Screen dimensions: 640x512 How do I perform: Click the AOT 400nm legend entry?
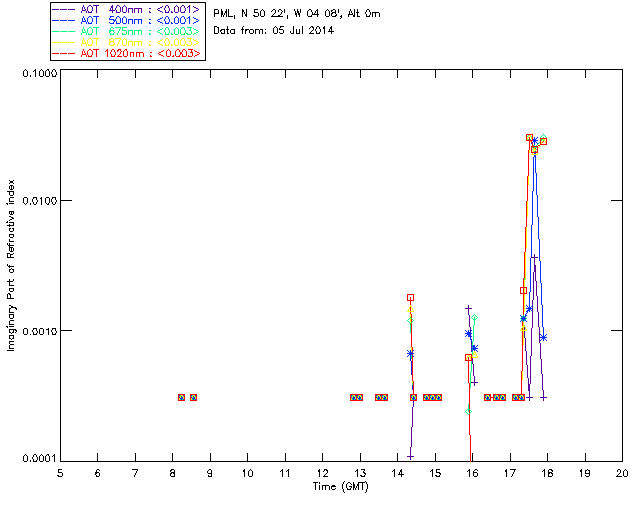[x=127, y=9]
